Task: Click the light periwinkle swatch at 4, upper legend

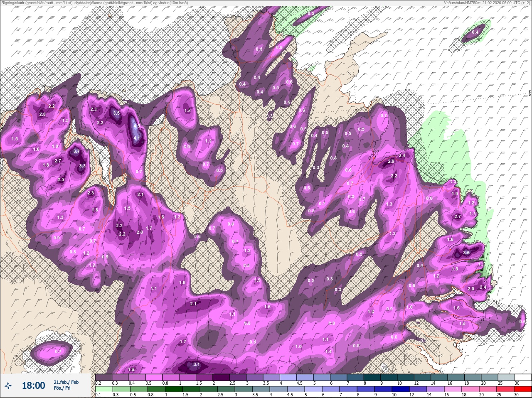Action: click(x=288, y=377)
